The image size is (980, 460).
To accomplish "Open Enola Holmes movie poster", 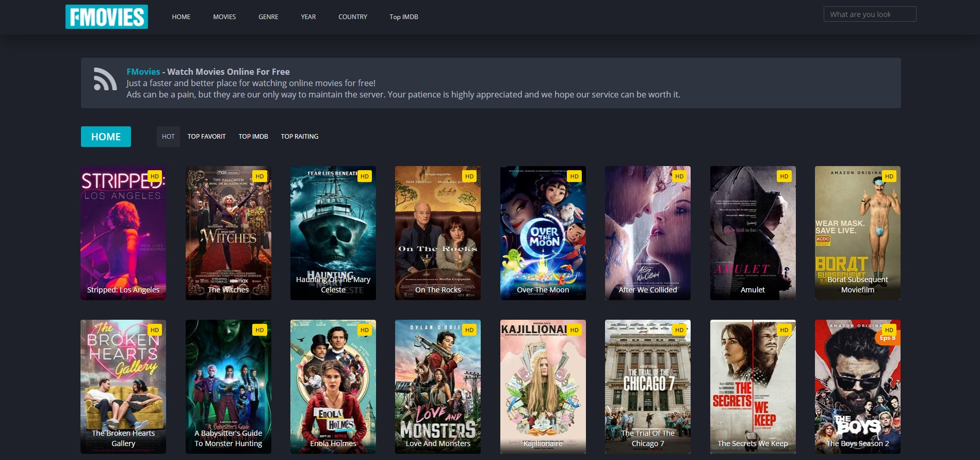I will (333, 387).
